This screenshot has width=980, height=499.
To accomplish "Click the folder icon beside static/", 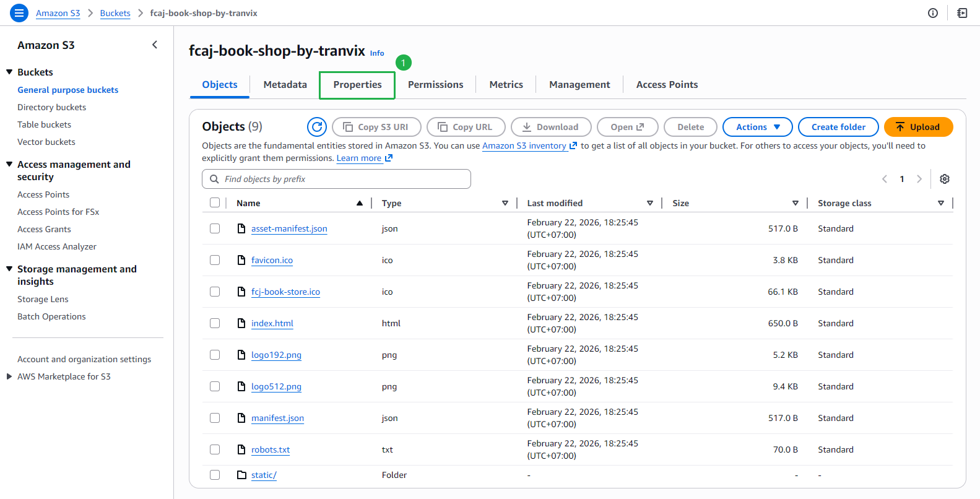I will click(x=242, y=475).
